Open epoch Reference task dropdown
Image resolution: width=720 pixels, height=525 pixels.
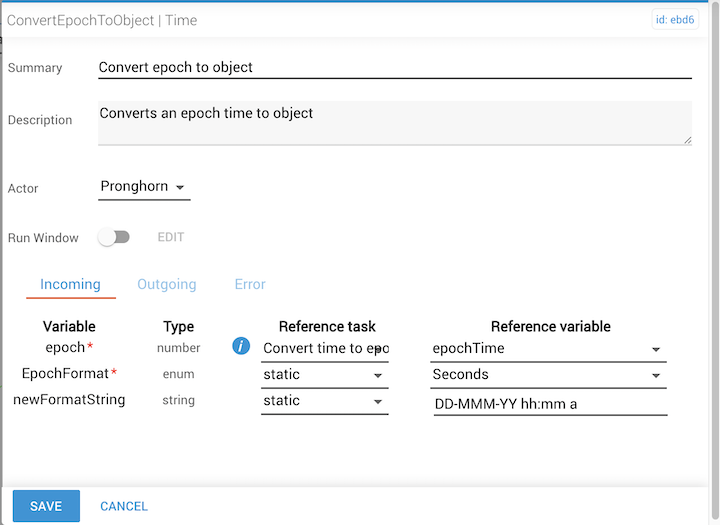click(324, 349)
